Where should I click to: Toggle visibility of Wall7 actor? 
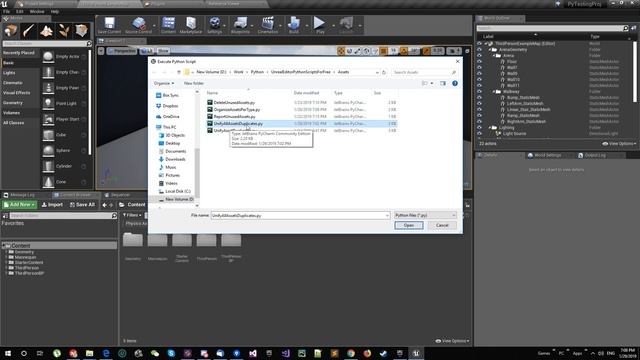[479, 68]
